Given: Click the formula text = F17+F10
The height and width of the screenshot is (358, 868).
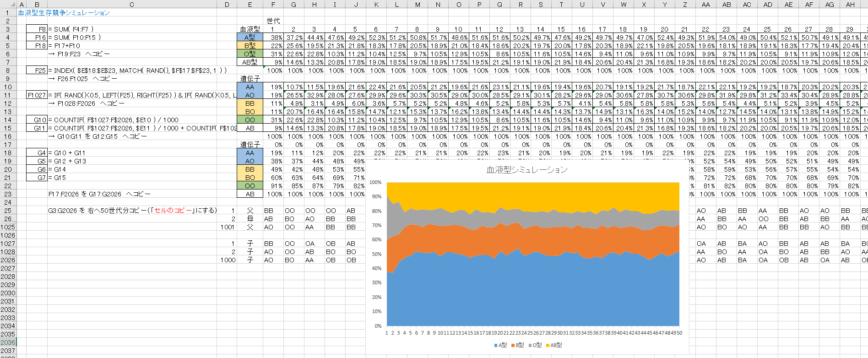Looking at the screenshot, I should click(x=64, y=46).
